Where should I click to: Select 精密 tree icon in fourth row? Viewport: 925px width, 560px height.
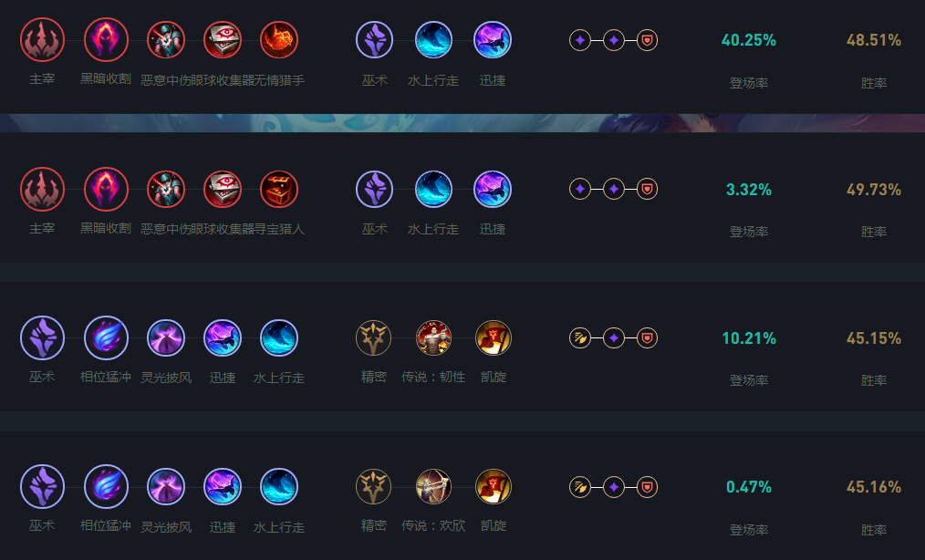373,487
